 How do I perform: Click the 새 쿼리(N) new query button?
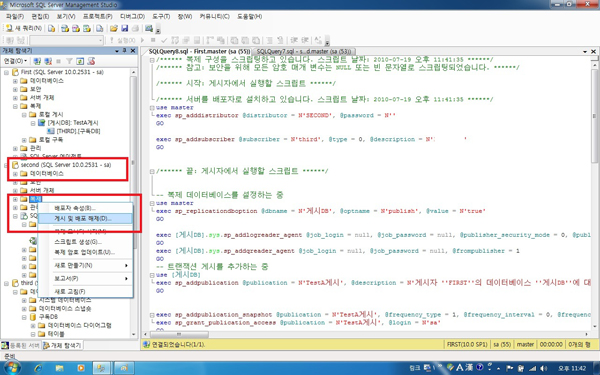24,28
